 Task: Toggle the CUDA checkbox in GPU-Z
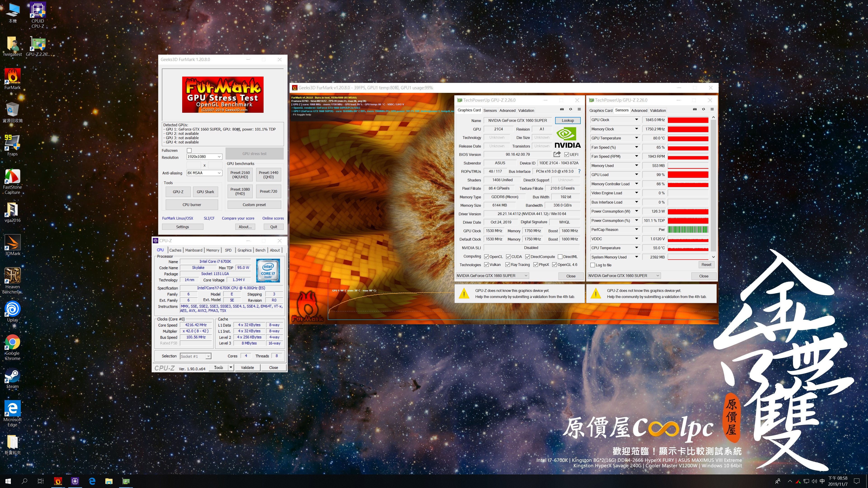tap(508, 257)
